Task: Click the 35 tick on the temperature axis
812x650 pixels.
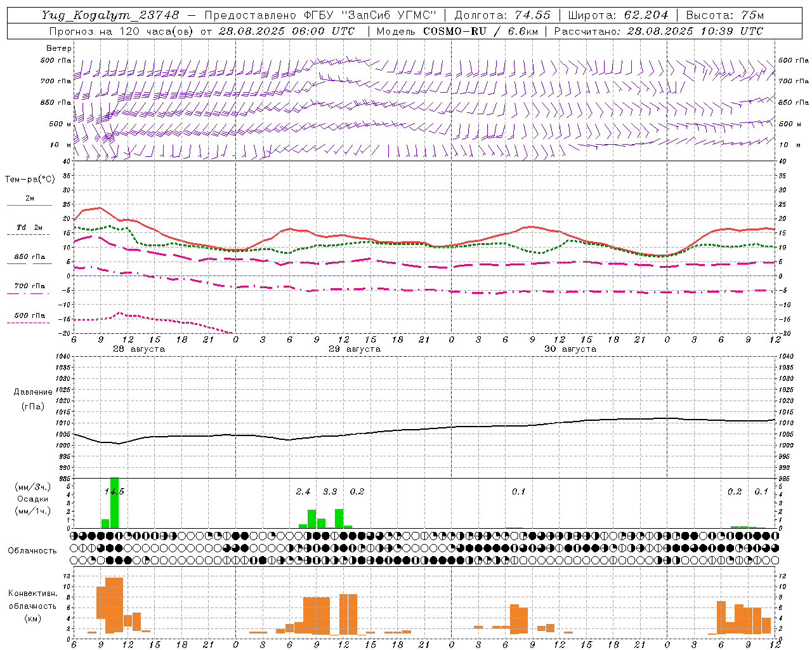Action: pyautogui.click(x=69, y=176)
